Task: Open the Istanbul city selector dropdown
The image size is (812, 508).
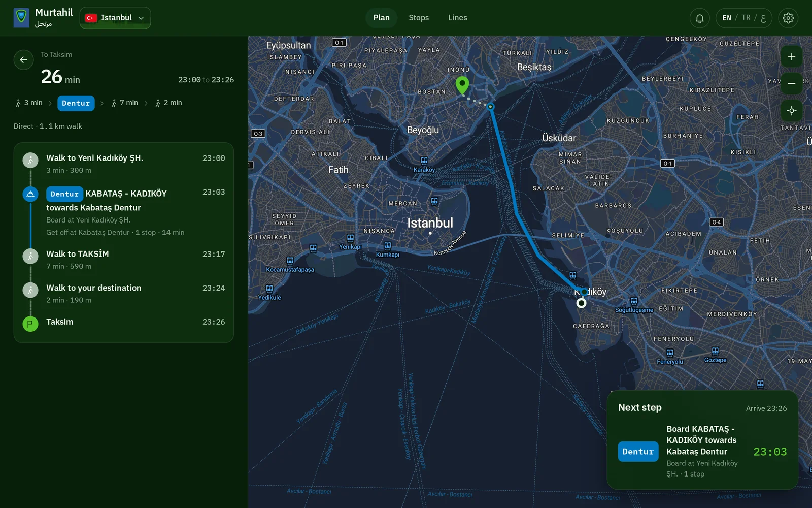Action: coord(115,18)
